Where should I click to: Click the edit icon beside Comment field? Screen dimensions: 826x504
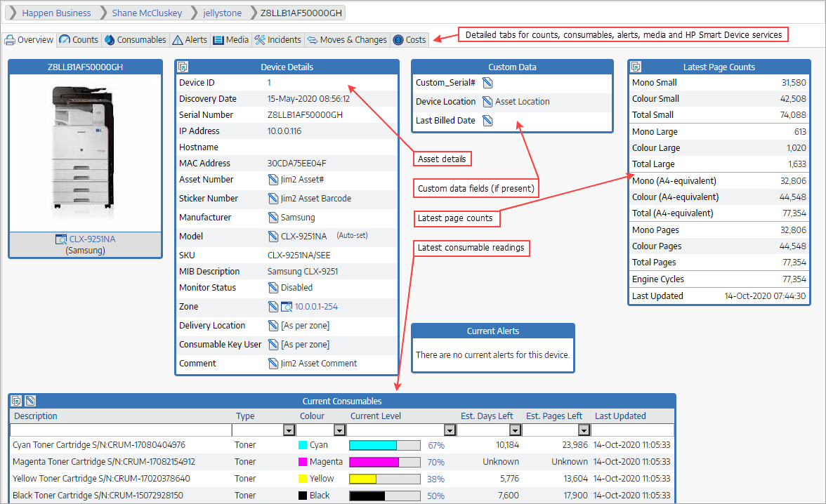pos(273,364)
